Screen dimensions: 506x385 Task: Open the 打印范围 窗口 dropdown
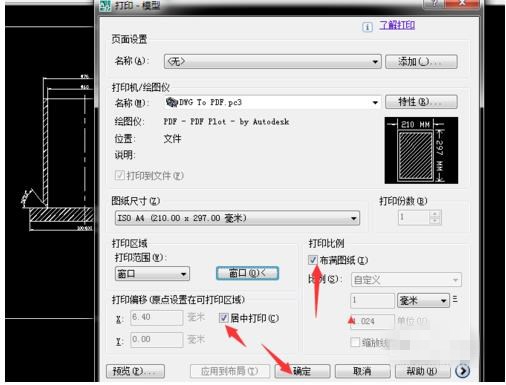coord(152,274)
